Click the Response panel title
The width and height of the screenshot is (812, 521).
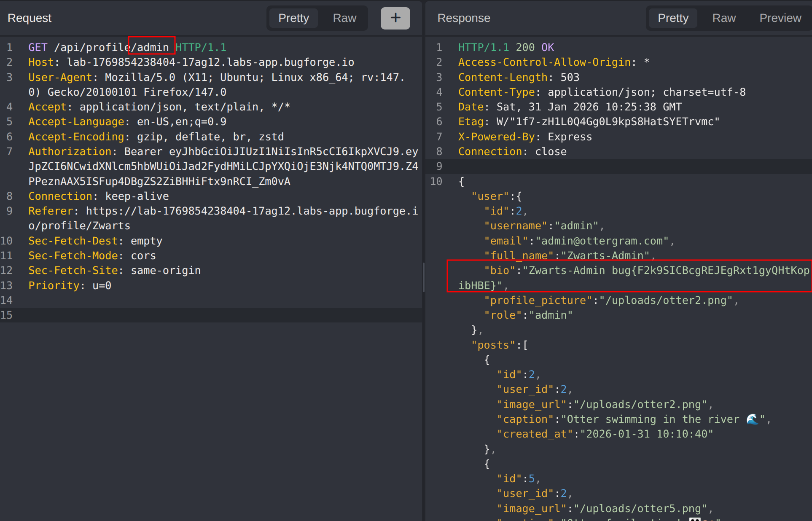click(463, 18)
